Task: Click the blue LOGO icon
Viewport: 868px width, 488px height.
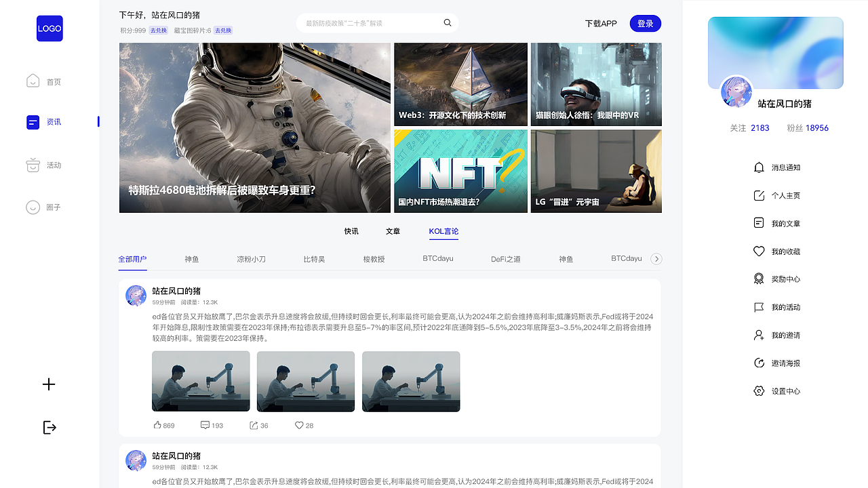Action: (x=50, y=28)
